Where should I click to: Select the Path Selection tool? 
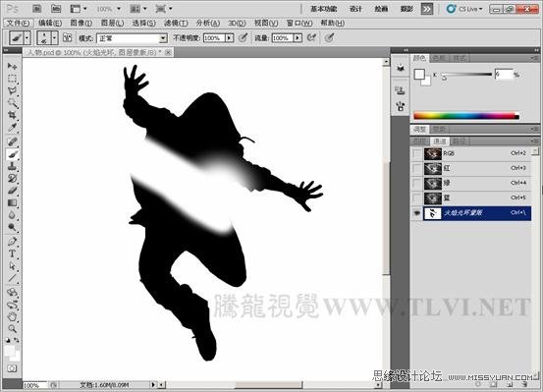coord(12,266)
